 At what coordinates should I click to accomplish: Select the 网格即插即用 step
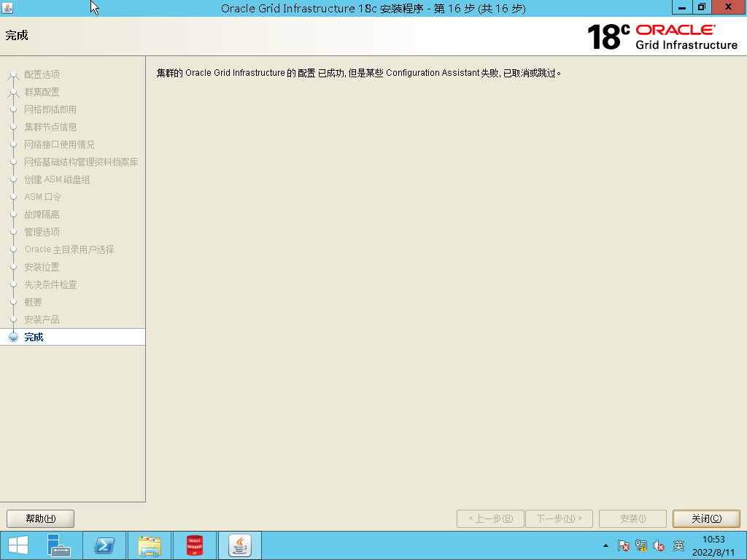click(x=50, y=109)
